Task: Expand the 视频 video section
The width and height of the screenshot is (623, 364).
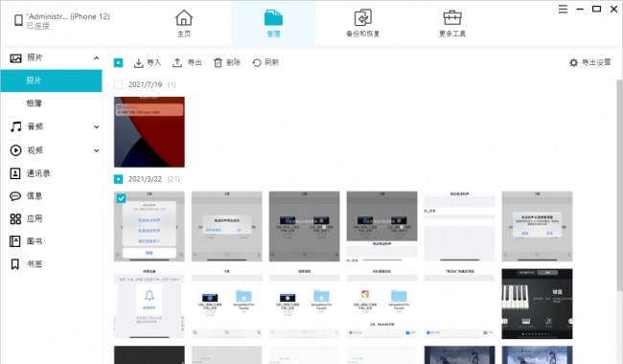Action: pos(96,150)
